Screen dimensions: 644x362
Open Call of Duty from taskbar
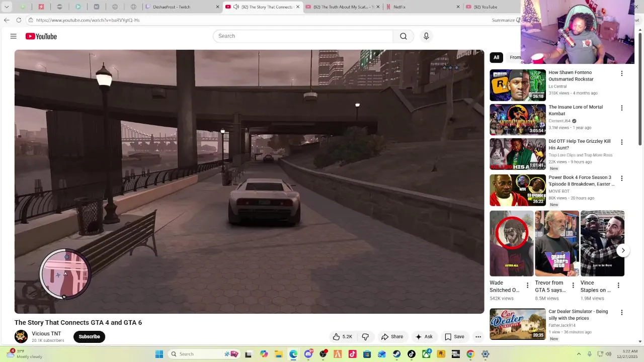tap(456, 354)
